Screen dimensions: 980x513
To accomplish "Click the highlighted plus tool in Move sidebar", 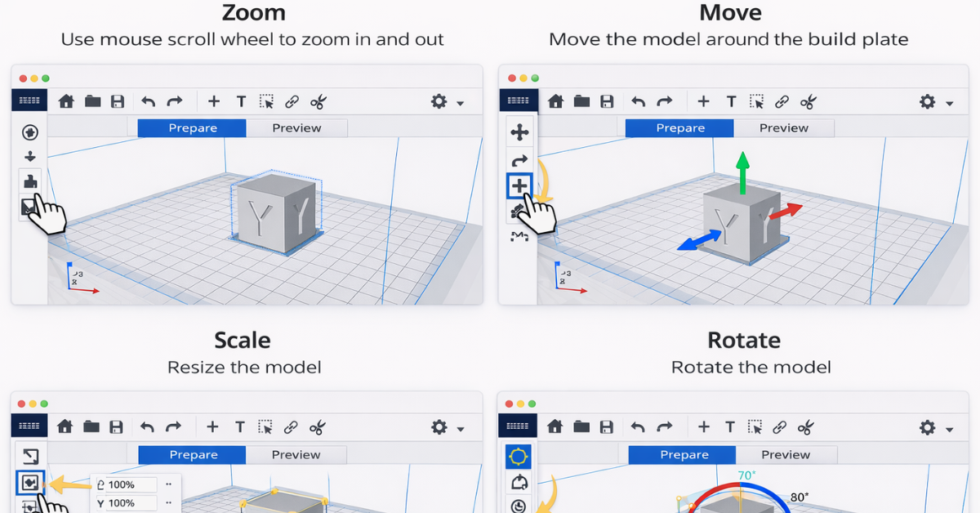I will 519,186.
